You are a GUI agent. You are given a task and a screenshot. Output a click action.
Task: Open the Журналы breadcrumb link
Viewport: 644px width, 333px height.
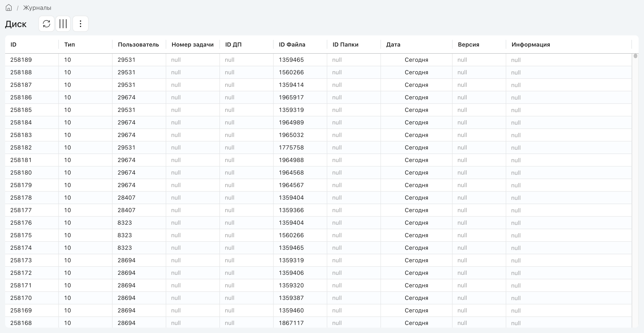point(37,8)
